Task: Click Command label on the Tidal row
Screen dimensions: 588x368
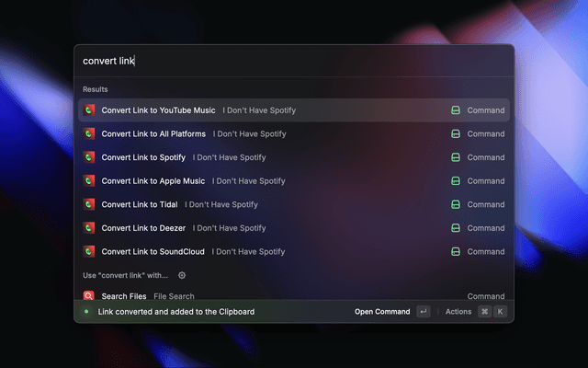Action: pos(485,204)
